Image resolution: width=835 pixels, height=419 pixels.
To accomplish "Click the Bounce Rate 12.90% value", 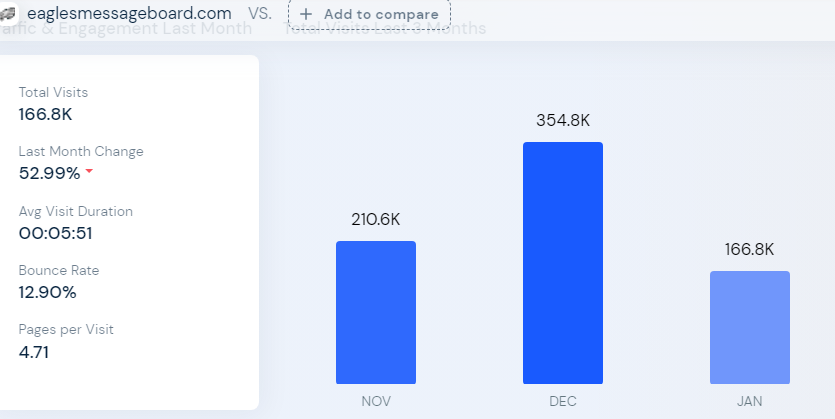I will (x=47, y=292).
